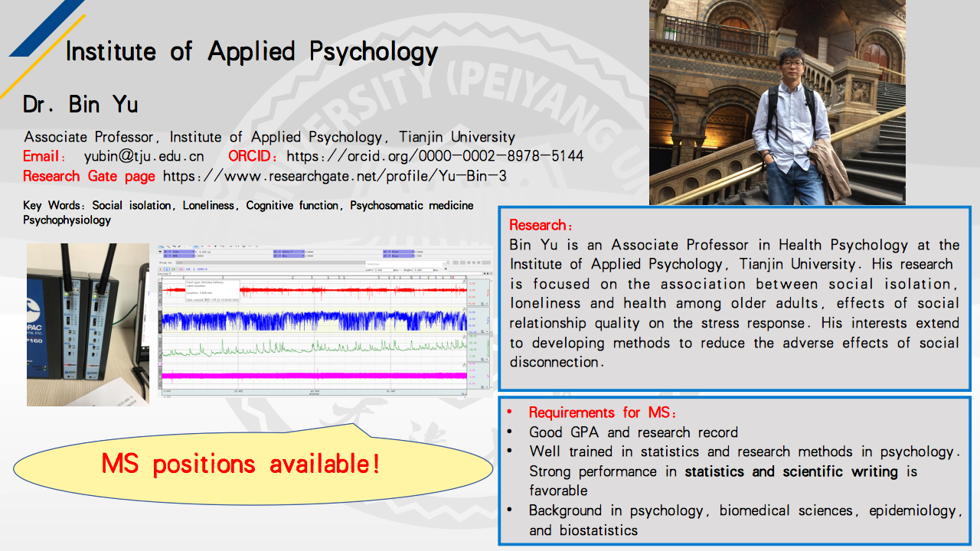Select the 'Institute of Applied Psychology' title

pyautogui.click(x=251, y=52)
